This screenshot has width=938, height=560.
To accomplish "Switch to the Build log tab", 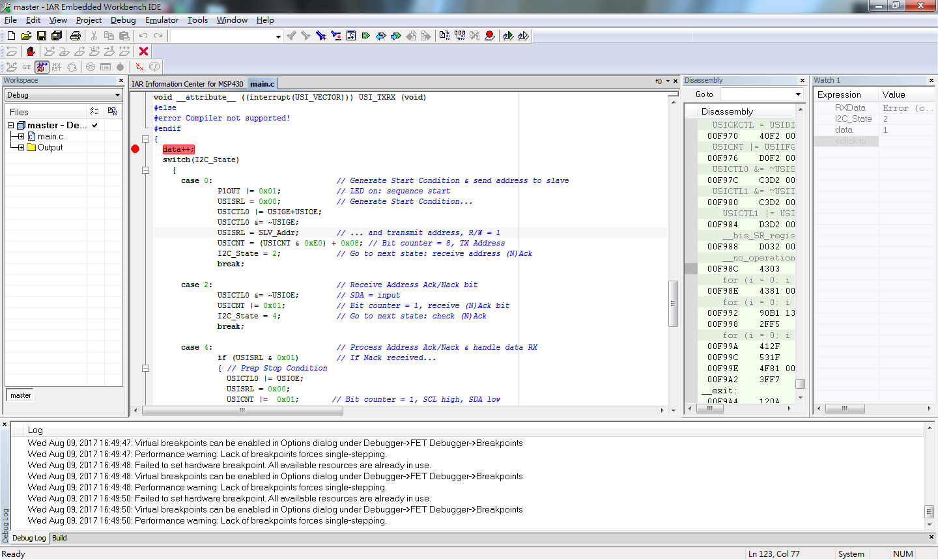I will pos(59,538).
